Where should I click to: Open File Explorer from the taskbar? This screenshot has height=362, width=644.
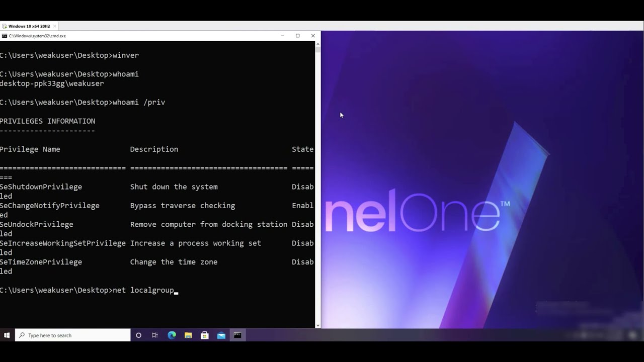tap(188, 335)
